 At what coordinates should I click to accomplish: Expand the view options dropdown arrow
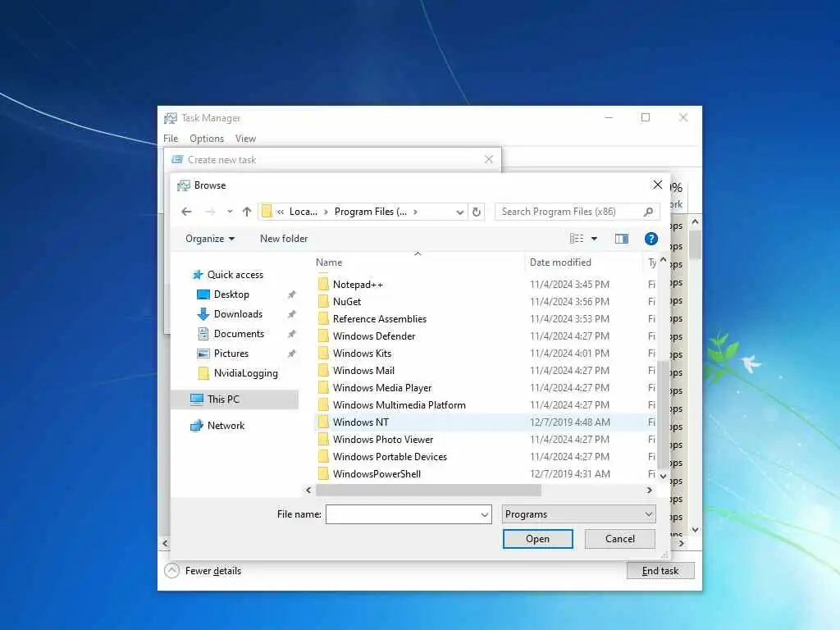[594, 239]
